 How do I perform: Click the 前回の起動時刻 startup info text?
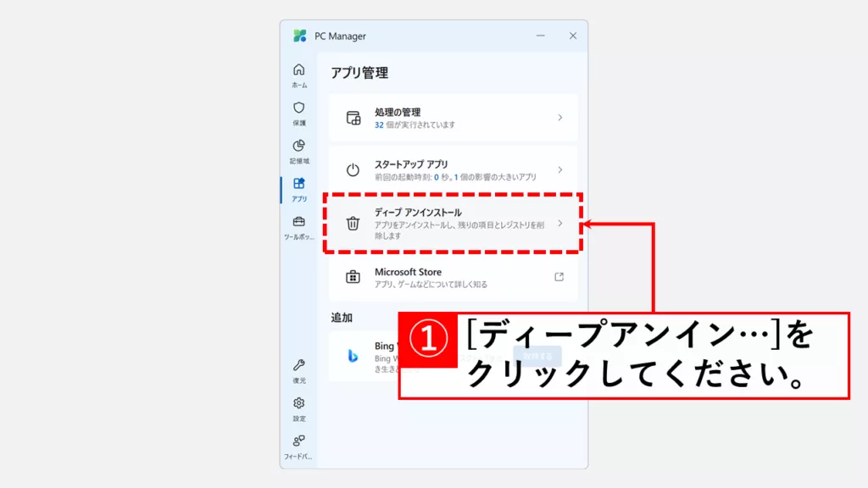(x=455, y=177)
